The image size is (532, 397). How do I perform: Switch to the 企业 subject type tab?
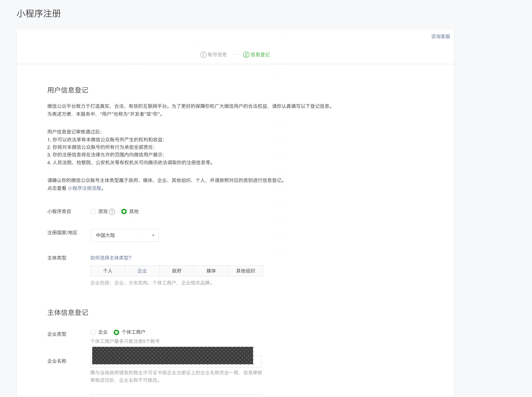[142, 271]
